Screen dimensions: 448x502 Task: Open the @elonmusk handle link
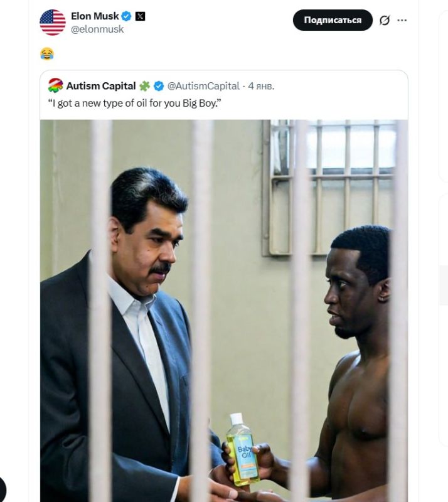tap(97, 29)
